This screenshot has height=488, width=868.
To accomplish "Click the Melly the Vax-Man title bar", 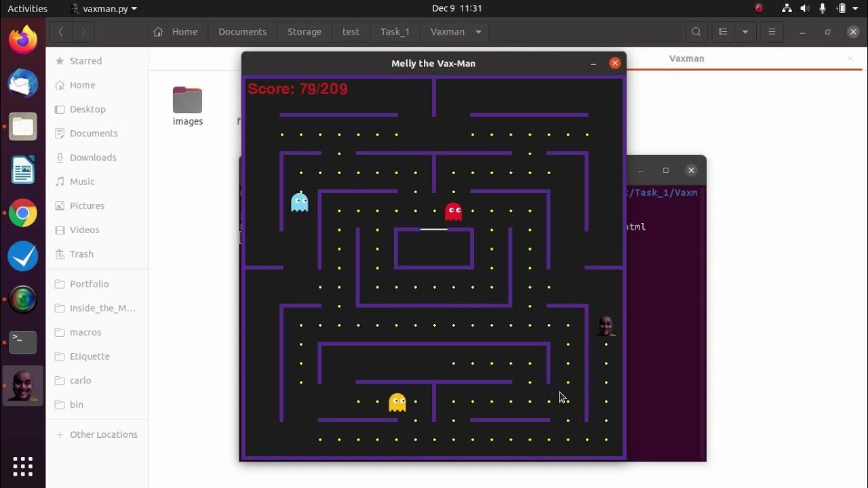I will (x=433, y=63).
